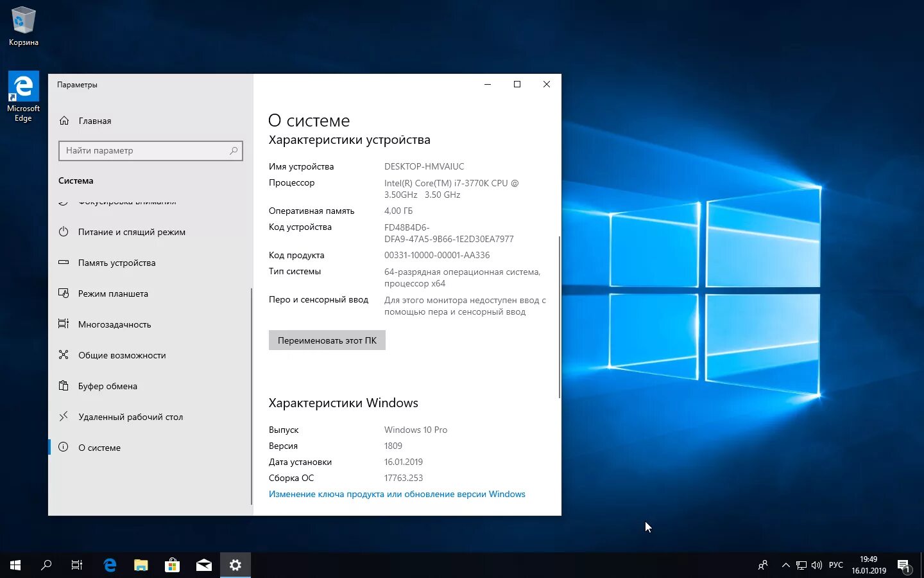Click the info icon for О системе
Viewport: 924px width, 578px height.
point(64,448)
